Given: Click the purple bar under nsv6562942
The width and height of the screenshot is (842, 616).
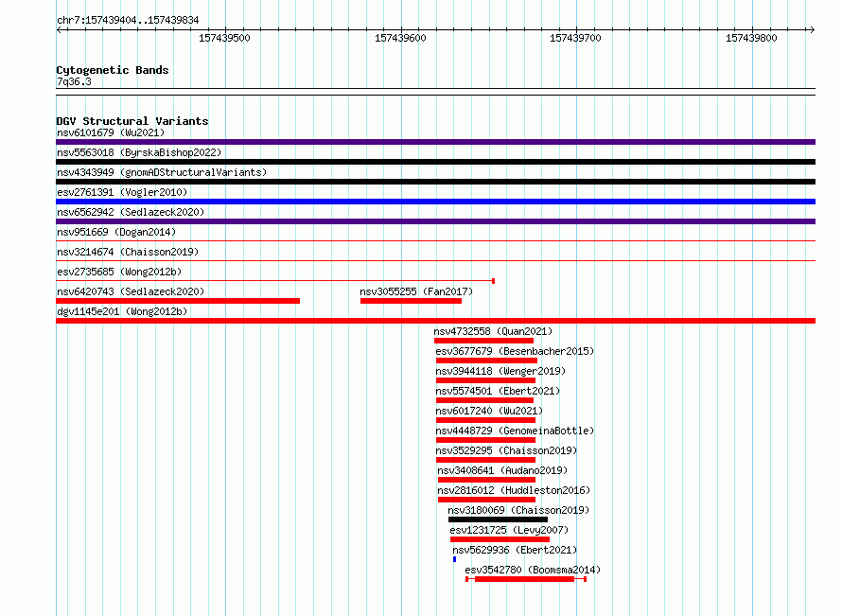Looking at the screenshot, I should point(435,221).
